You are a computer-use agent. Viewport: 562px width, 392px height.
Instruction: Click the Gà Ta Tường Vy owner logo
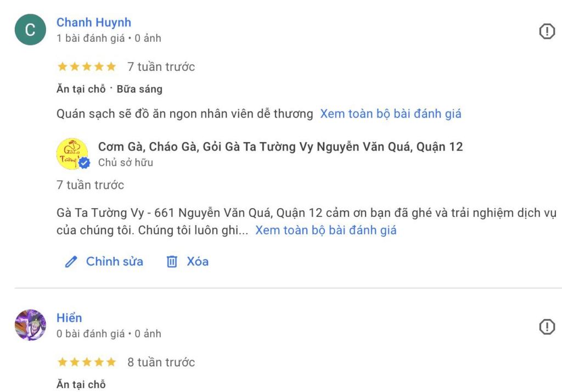(72, 153)
